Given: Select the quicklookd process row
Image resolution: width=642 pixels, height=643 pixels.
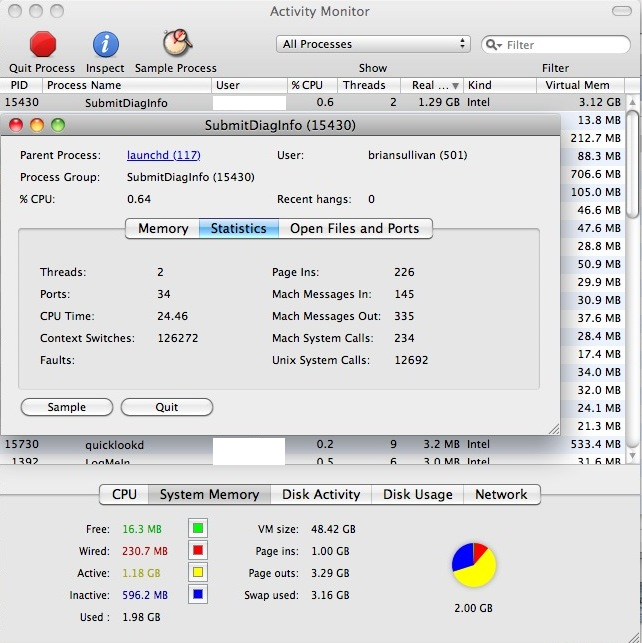Looking at the screenshot, I should pos(312,445).
